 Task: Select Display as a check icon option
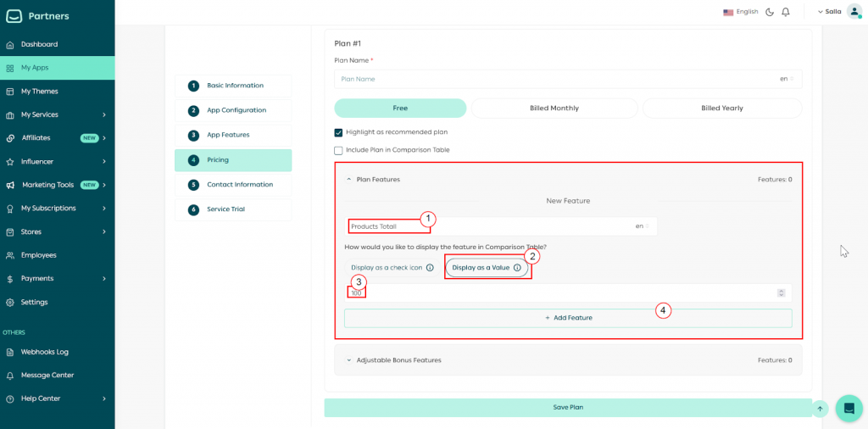(x=387, y=268)
